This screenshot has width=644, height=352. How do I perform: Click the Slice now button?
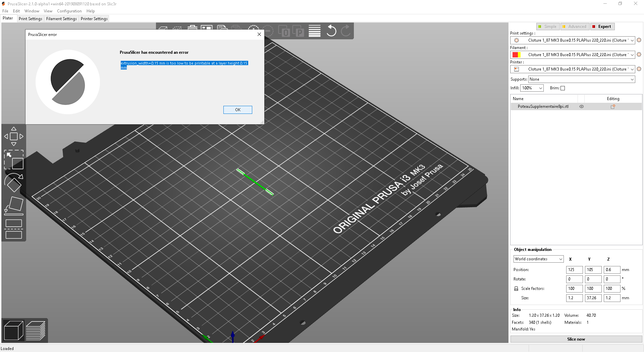576,339
